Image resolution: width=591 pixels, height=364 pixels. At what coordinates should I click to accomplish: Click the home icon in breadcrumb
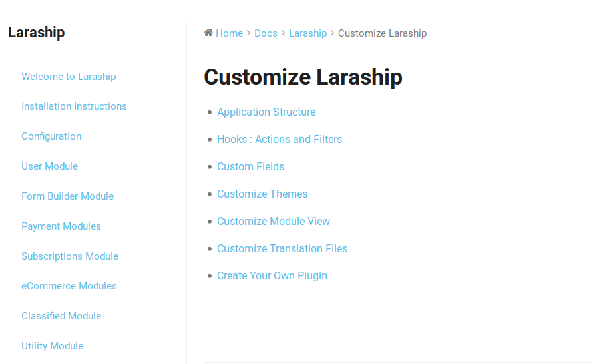tap(208, 33)
